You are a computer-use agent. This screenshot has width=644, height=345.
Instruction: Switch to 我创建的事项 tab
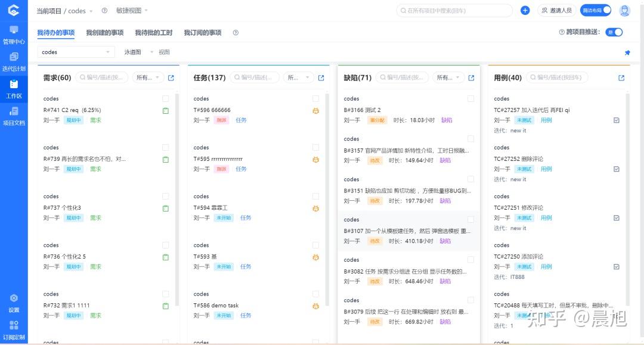pos(104,33)
